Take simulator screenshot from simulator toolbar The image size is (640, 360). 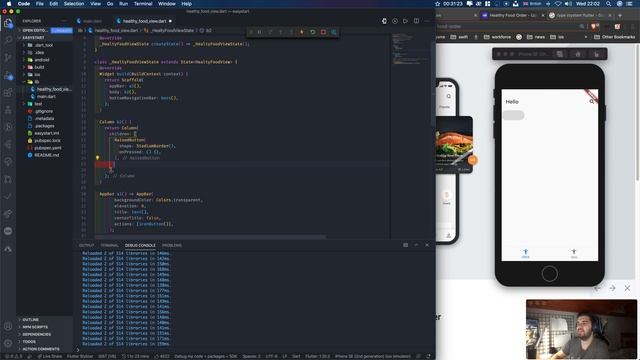560,54
